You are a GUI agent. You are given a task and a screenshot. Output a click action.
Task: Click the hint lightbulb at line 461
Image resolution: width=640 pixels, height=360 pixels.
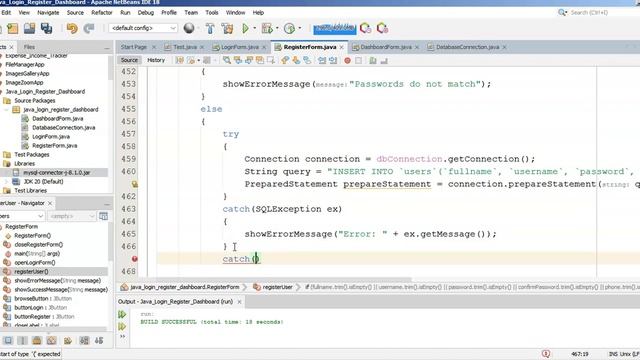point(135,184)
